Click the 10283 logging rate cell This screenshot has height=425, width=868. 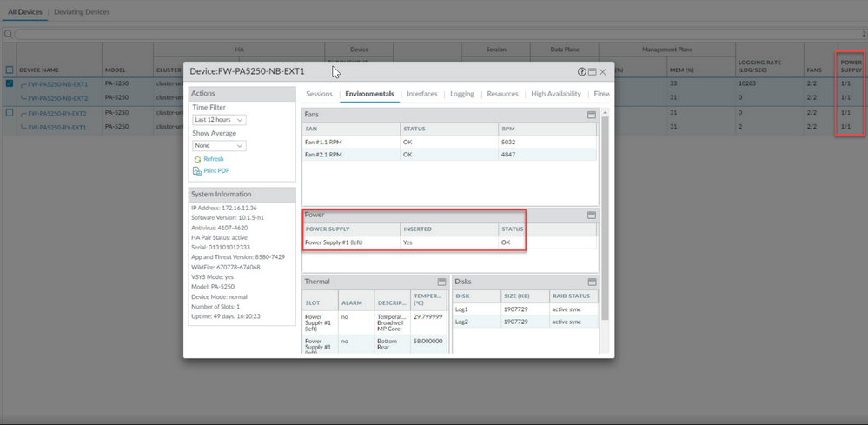pyautogui.click(x=747, y=84)
